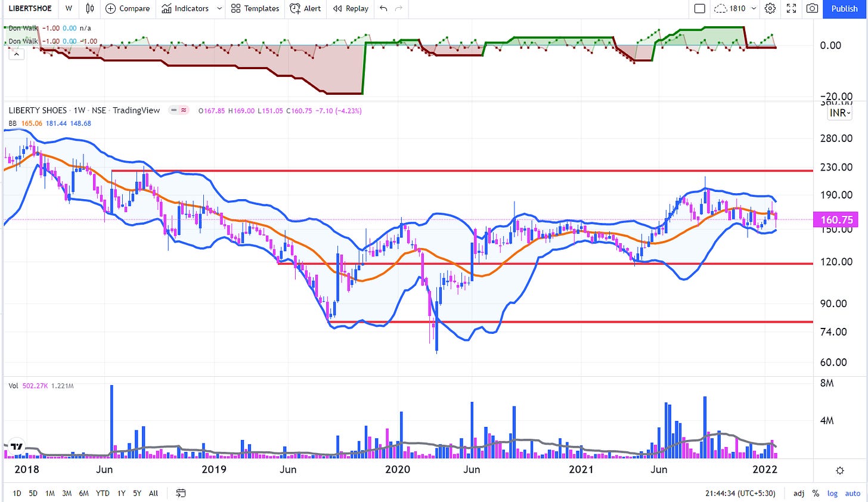Screen dimensions: 868x502
Task: Open the saved layout named 1810
Action: pos(730,8)
